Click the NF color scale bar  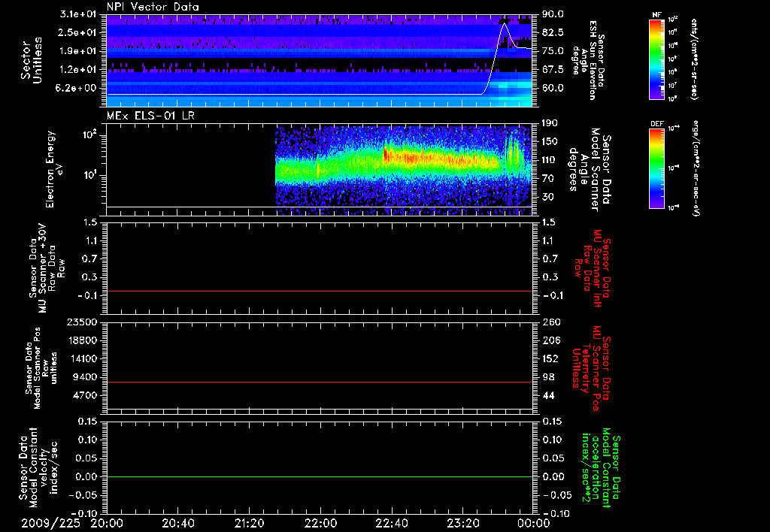point(655,59)
